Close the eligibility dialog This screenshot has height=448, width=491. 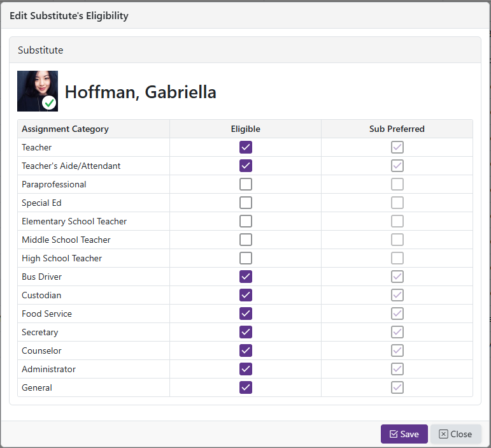coord(455,434)
